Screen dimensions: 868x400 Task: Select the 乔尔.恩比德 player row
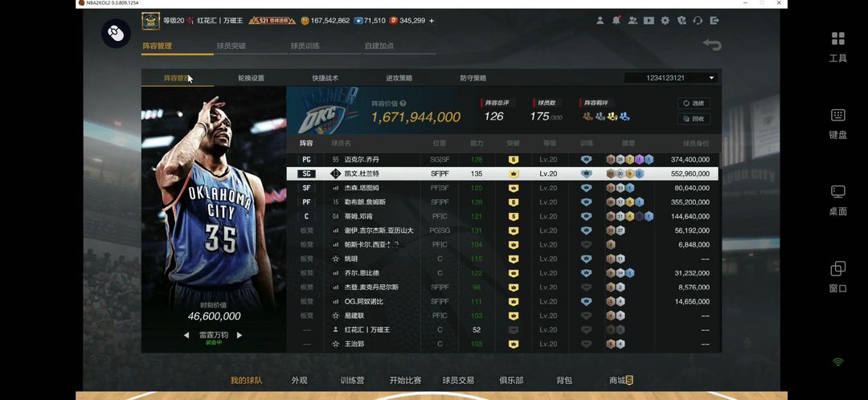coord(502,273)
